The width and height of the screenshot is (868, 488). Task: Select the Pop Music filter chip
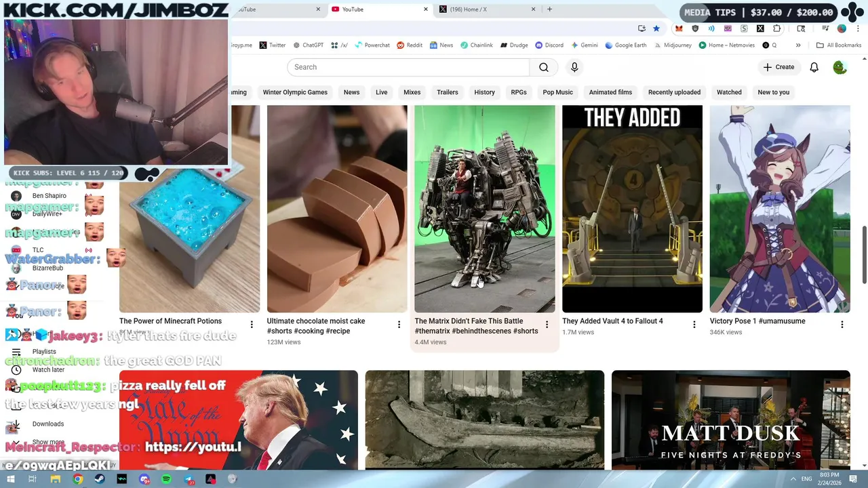click(558, 92)
